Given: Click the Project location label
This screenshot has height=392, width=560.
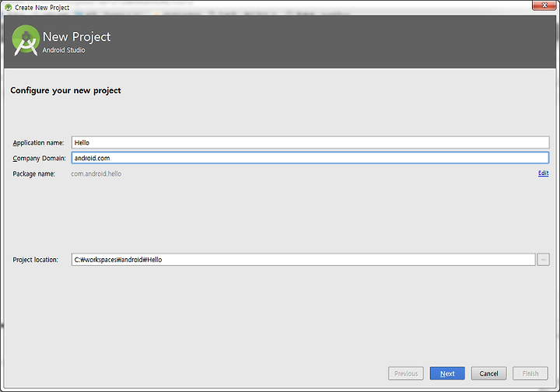Looking at the screenshot, I should 35,260.
